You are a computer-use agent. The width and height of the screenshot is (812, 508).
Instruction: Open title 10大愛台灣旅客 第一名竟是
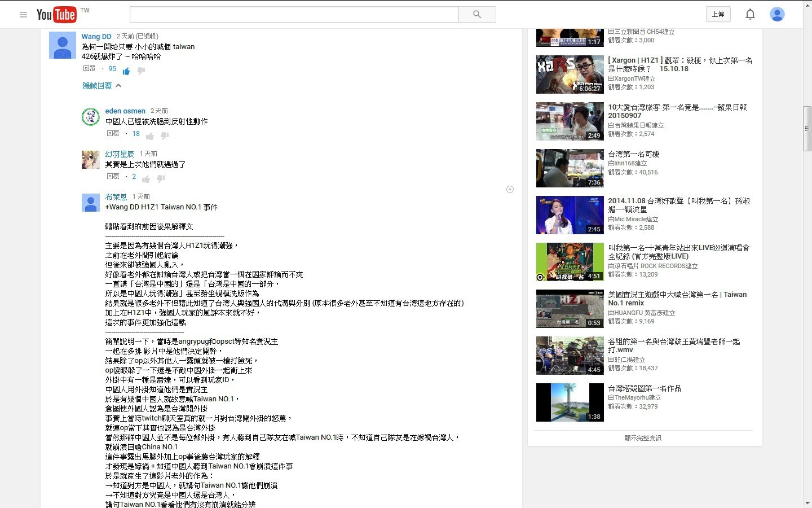point(677,111)
